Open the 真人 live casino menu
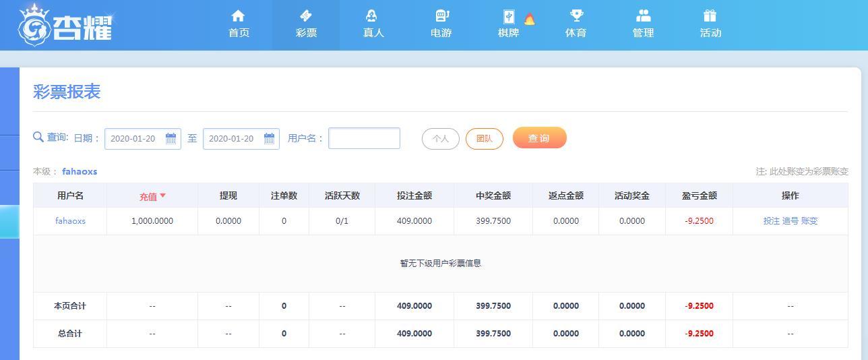This screenshot has height=360, width=868. coord(373,24)
